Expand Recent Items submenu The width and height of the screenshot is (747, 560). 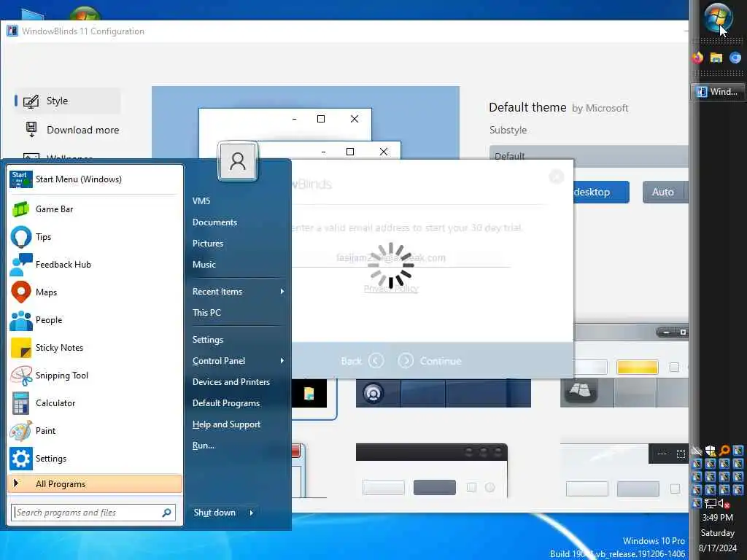(x=238, y=292)
